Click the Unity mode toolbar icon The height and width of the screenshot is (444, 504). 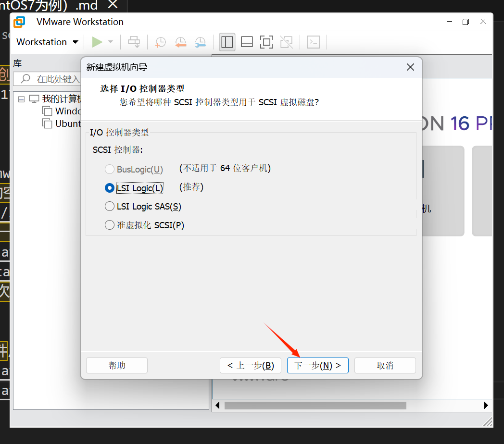287,42
